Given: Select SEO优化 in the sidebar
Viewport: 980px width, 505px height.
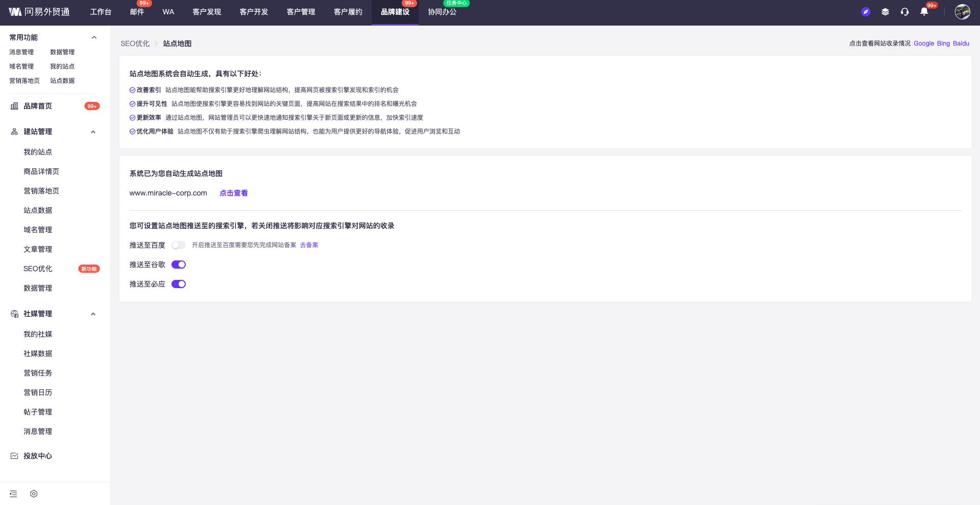Looking at the screenshot, I should 38,269.
